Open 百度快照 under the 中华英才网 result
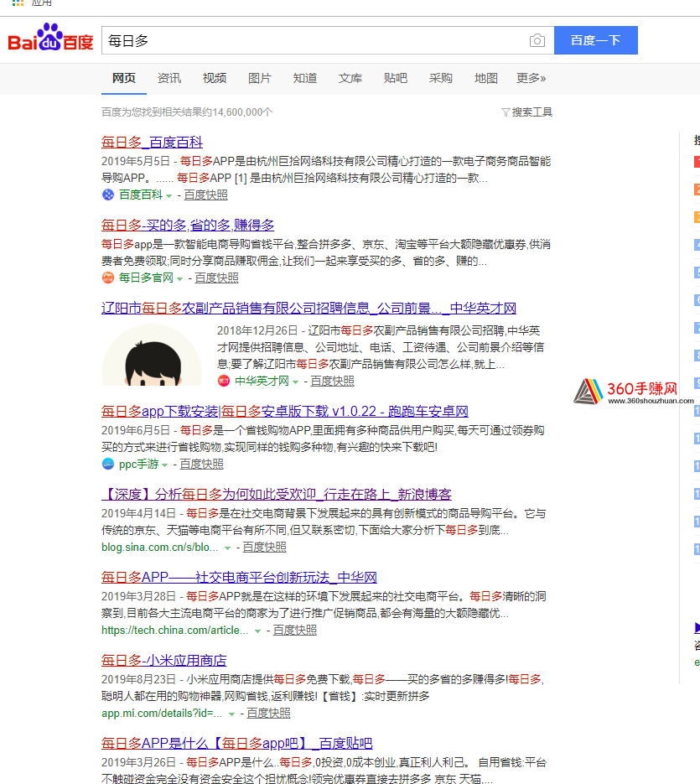This screenshot has height=784, width=700. [333, 382]
